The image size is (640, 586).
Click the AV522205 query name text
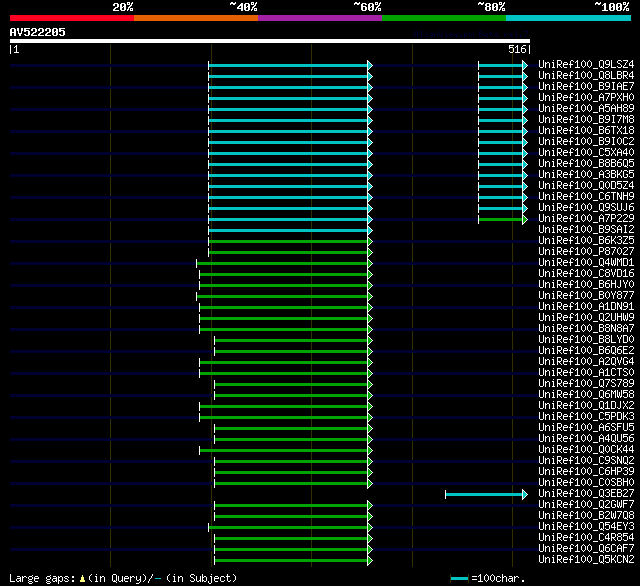point(38,32)
